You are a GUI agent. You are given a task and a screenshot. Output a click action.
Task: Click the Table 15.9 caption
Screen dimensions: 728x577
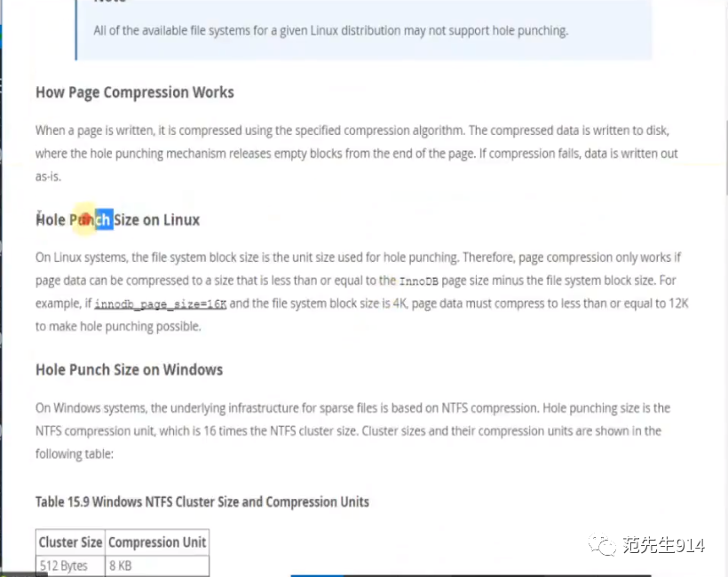point(202,502)
